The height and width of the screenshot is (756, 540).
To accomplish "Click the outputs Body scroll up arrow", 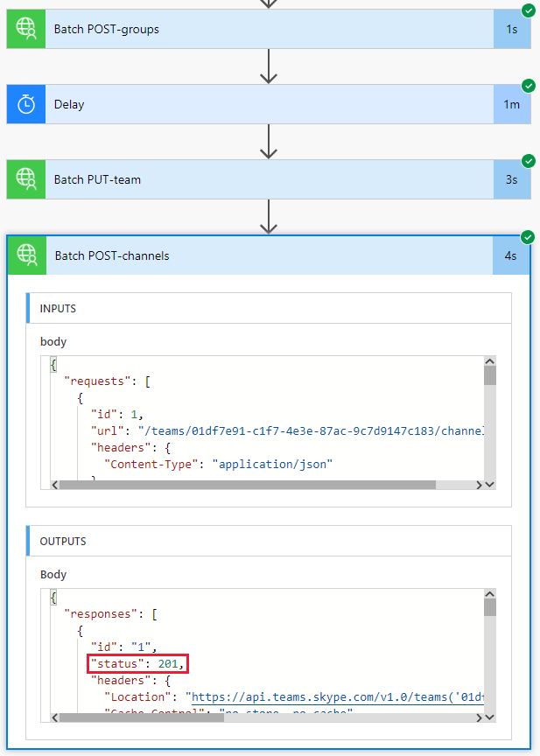I will (490, 594).
